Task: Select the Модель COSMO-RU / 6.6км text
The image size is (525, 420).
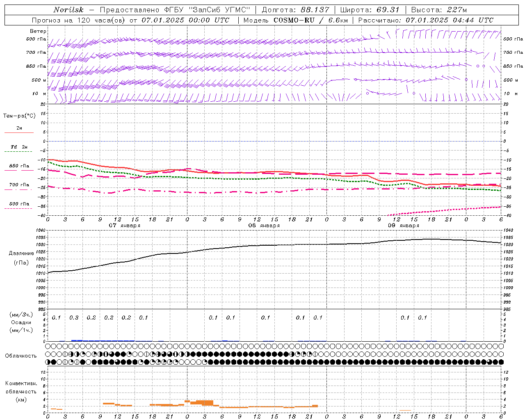Action: [296, 20]
